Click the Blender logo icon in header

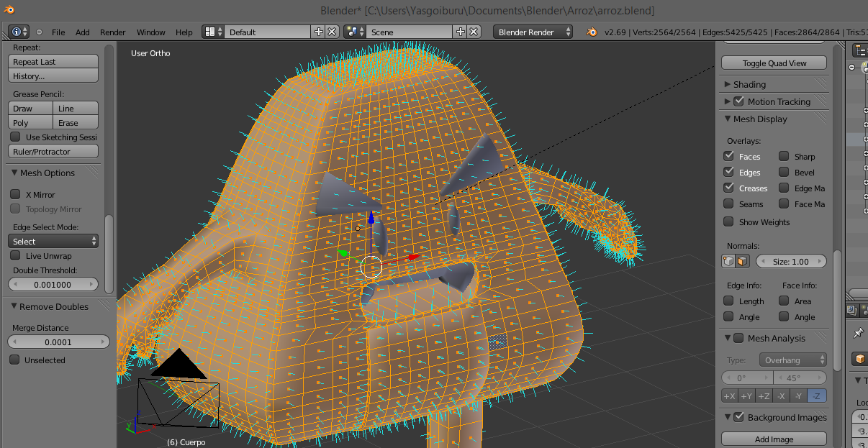[592, 32]
